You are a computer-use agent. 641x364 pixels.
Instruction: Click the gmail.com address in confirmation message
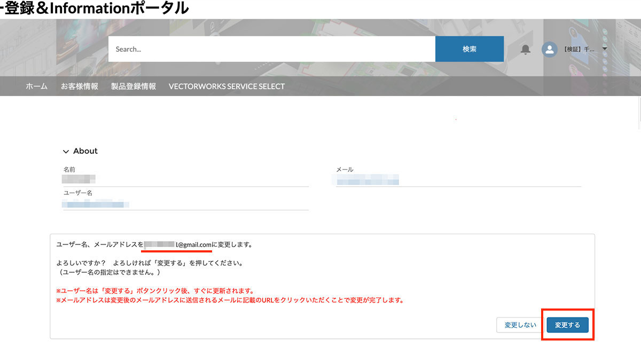tap(178, 245)
